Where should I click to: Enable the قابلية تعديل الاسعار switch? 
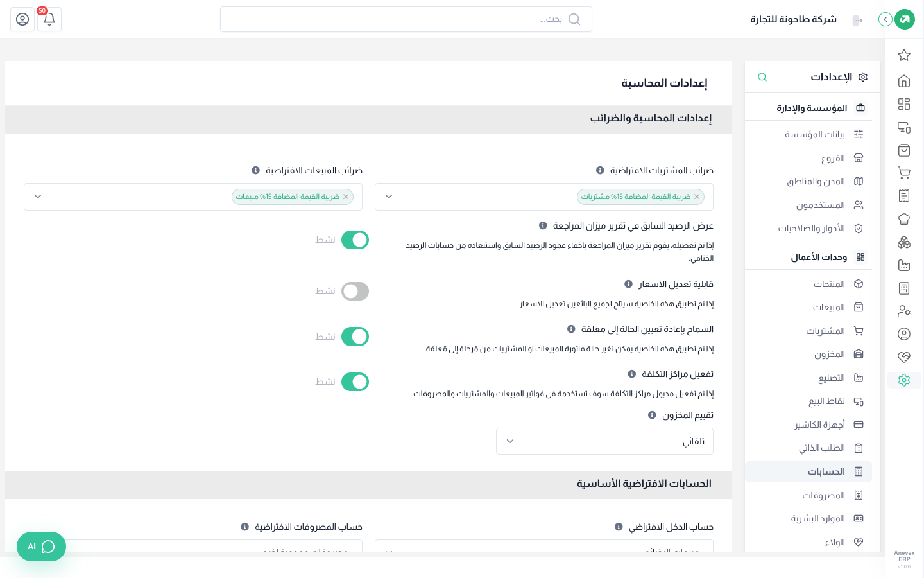pyautogui.click(x=355, y=291)
